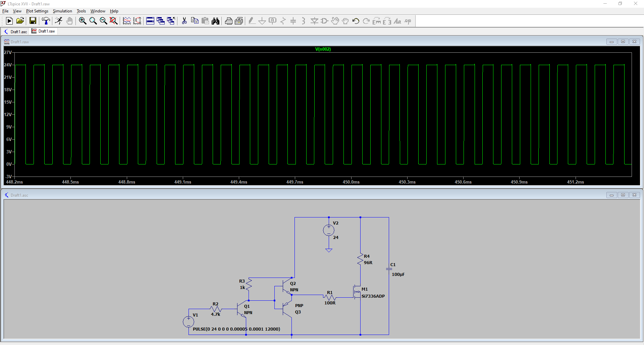This screenshot has height=345, width=644.
Task: Click the Autorange plot icon
Action: (x=137, y=21)
